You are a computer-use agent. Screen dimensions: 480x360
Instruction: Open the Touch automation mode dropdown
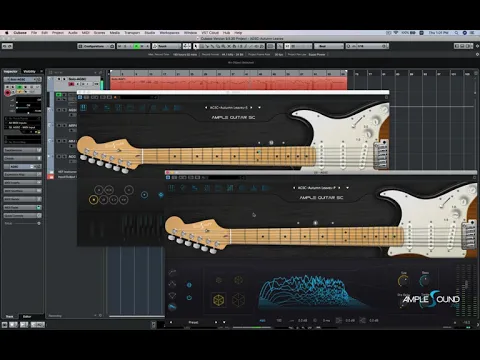(x=167, y=46)
